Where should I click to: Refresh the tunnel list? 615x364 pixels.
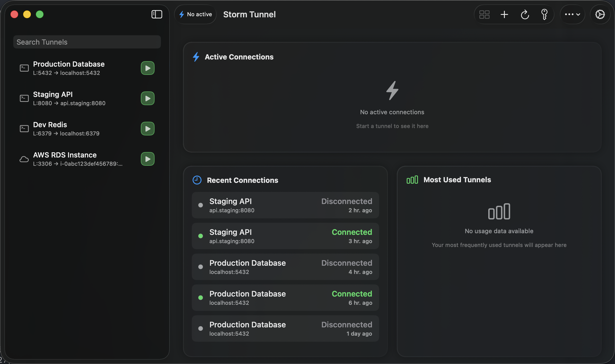524,14
